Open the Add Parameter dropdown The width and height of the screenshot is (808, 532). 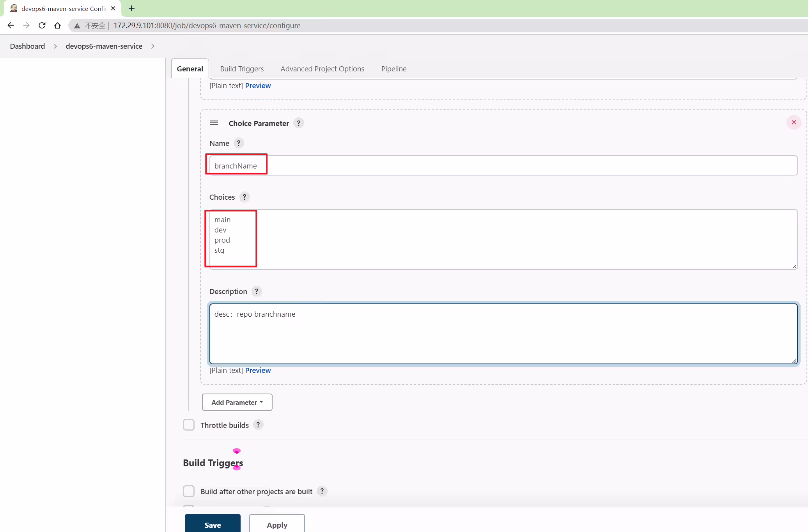point(237,402)
